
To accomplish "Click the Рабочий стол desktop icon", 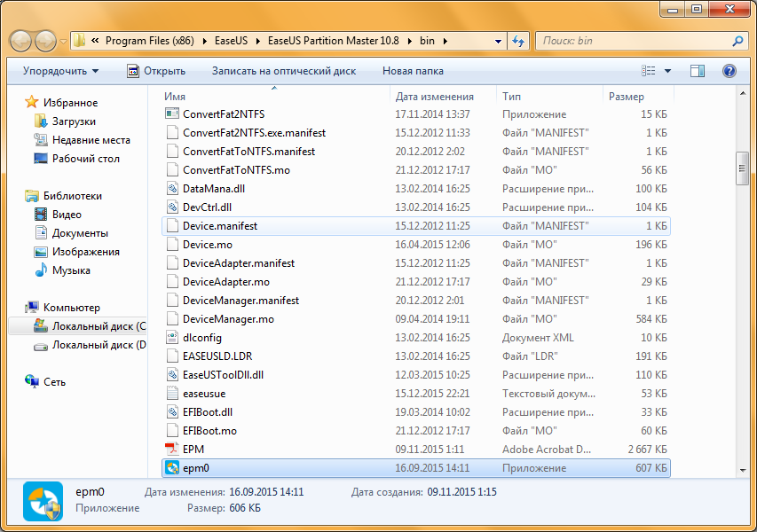I will click(41, 158).
